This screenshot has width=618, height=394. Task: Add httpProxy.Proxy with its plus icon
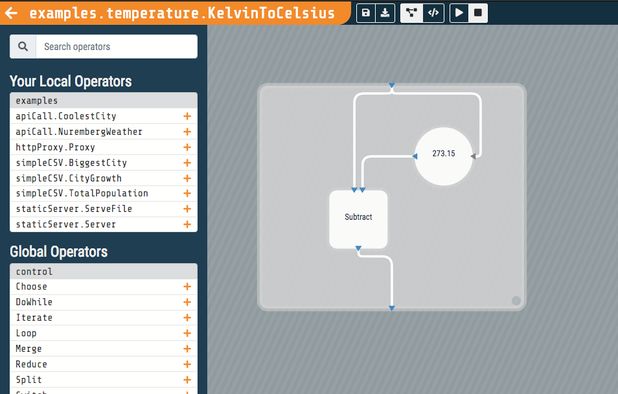point(187,147)
